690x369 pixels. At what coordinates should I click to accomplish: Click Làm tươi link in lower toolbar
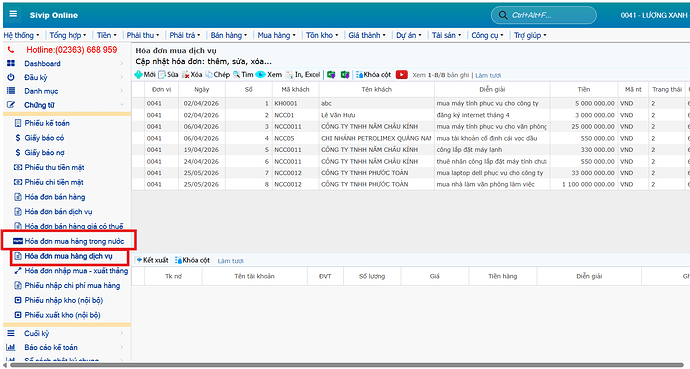click(x=230, y=261)
